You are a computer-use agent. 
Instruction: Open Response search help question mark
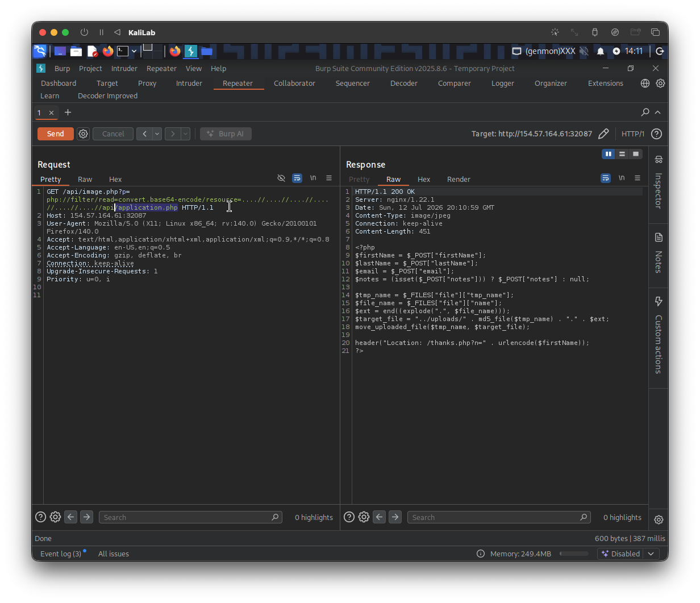tap(349, 517)
